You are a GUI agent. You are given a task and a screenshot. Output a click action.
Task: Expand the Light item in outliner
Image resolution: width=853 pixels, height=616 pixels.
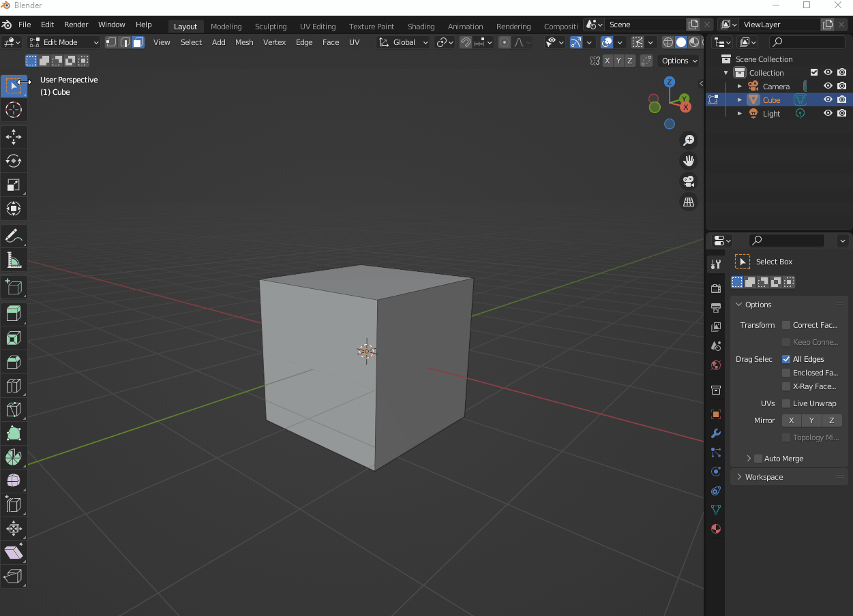click(740, 114)
